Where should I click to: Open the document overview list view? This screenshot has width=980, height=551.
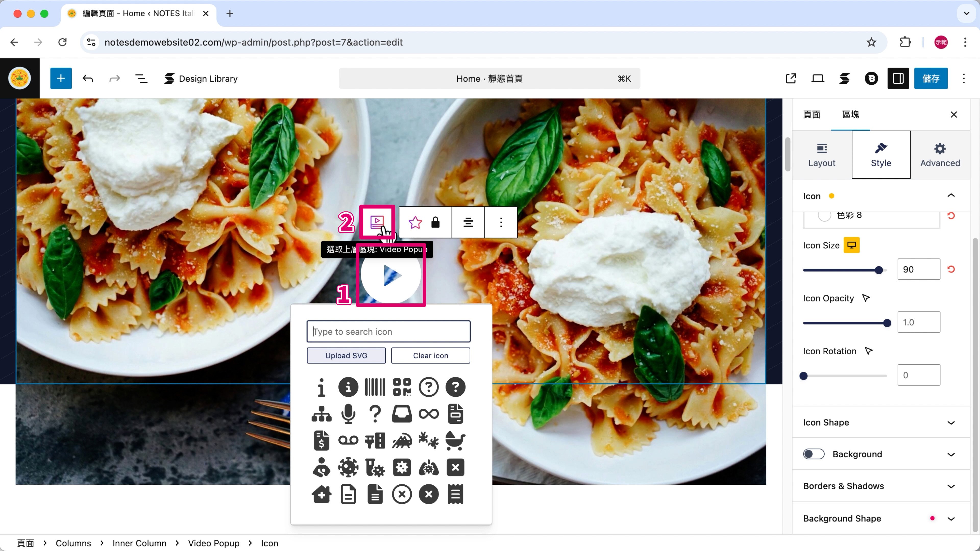[141, 78]
